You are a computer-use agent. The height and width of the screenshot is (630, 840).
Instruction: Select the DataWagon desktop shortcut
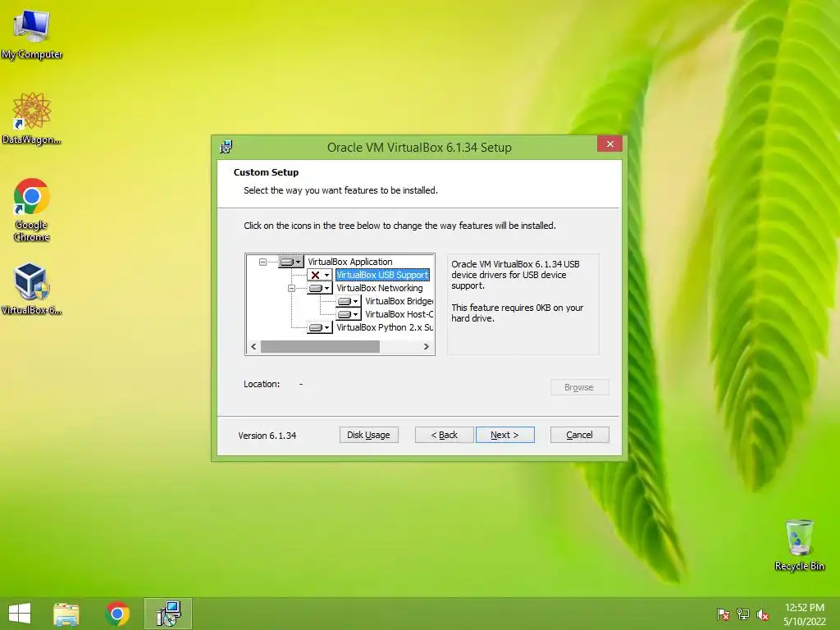click(x=32, y=118)
